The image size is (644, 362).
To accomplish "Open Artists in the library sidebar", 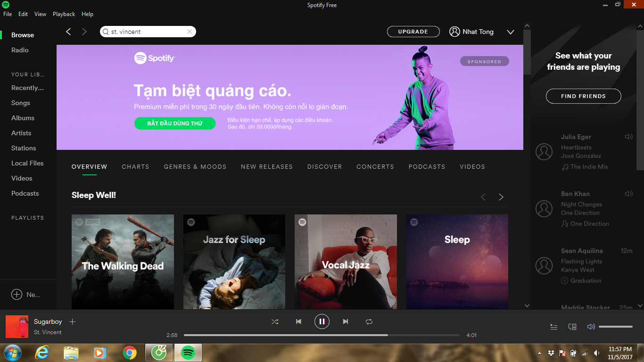I will 21,133.
